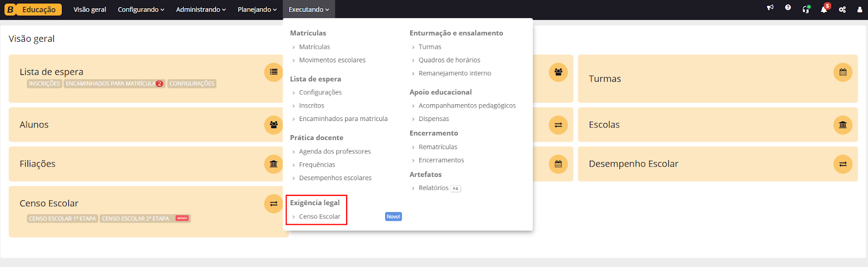
Task: Open the Escolas card
Action: click(x=718, y=125)
